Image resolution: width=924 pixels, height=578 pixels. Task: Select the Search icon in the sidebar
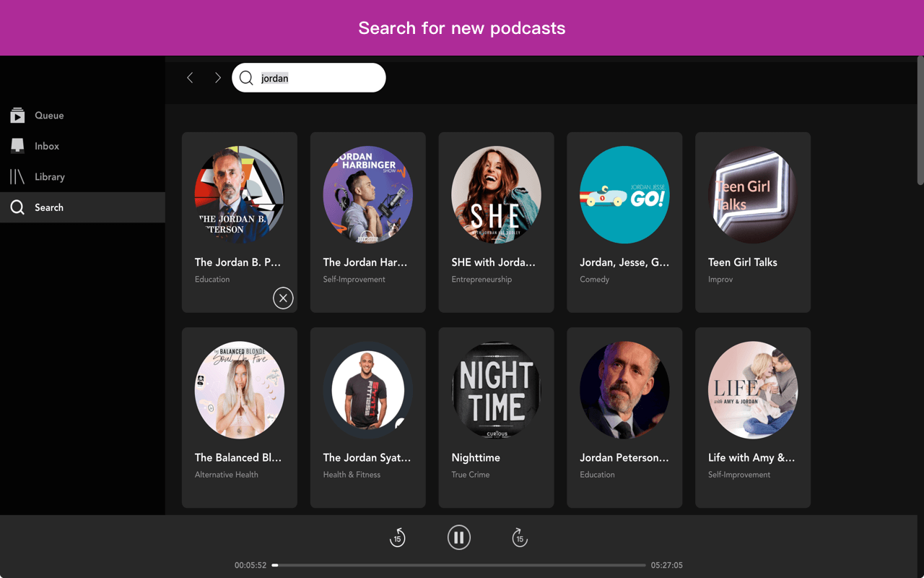[x=17, y=207]
